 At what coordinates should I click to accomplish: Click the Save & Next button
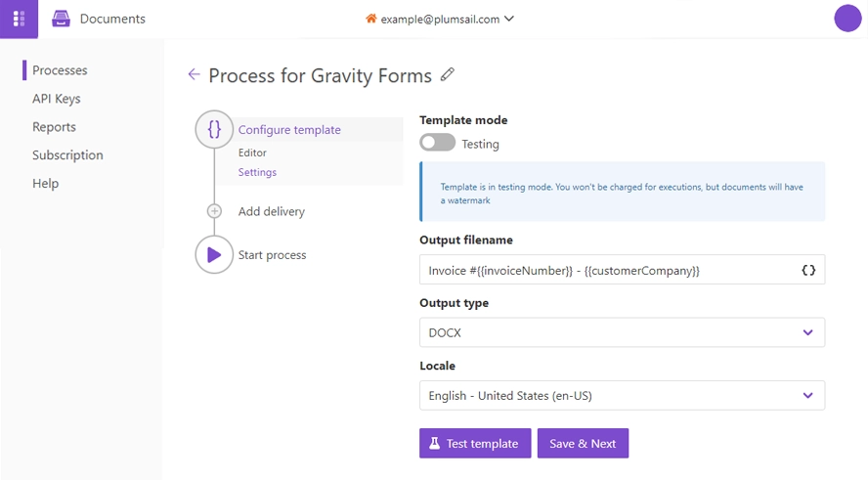pos(583,443)
